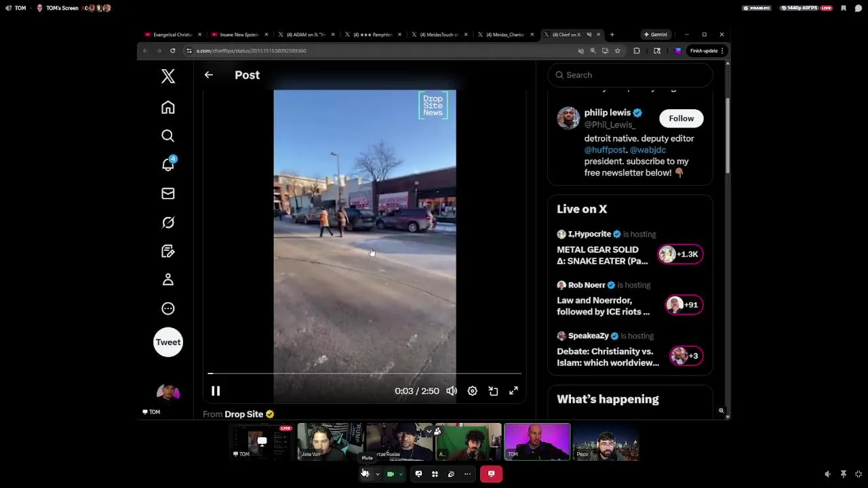
Task: Open browser Extensions puzzle icon
Action: [x=637, y=51]
